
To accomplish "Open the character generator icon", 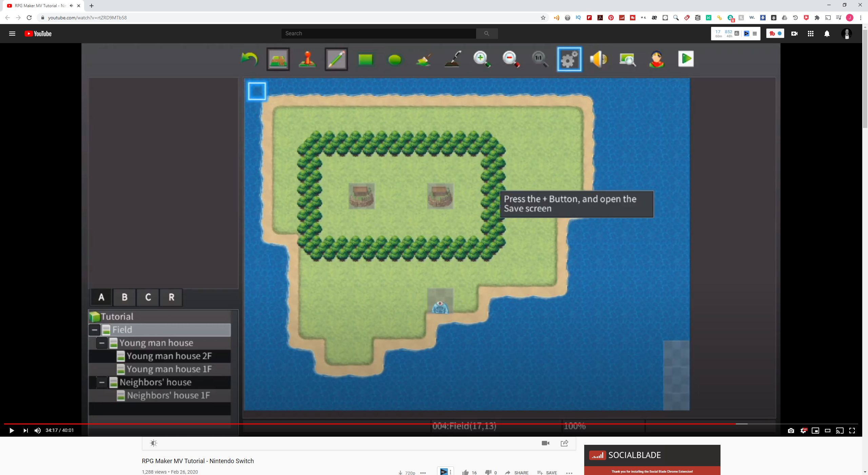I will 657,59.
